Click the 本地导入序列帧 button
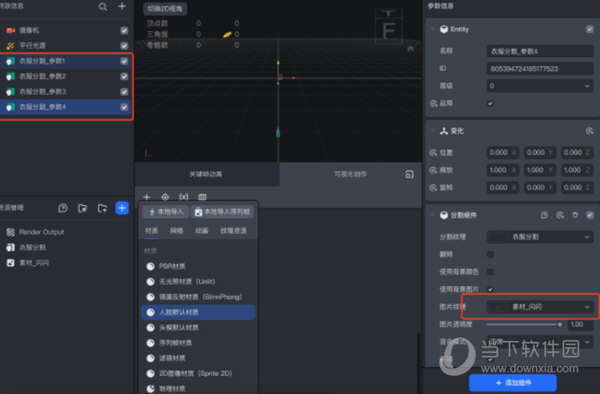This screenshot has width=600, height=394. tap(222, 212)
